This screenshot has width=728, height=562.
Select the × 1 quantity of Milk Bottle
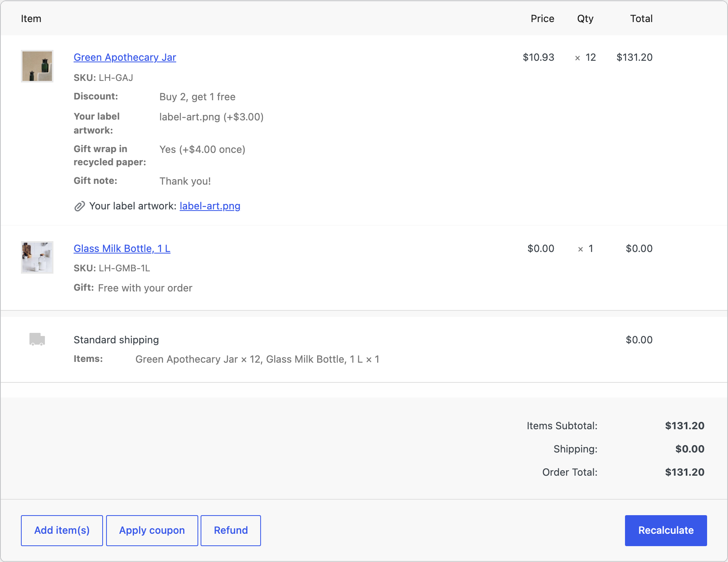tap(585, 248)
